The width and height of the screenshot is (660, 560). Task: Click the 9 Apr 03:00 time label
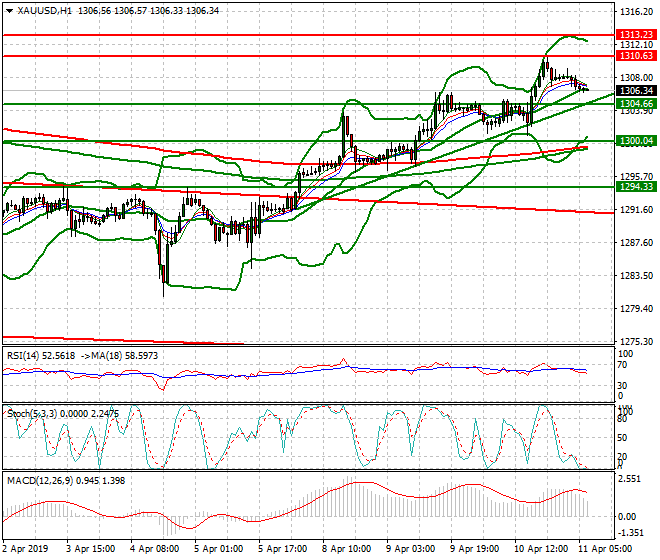point(410,549)
